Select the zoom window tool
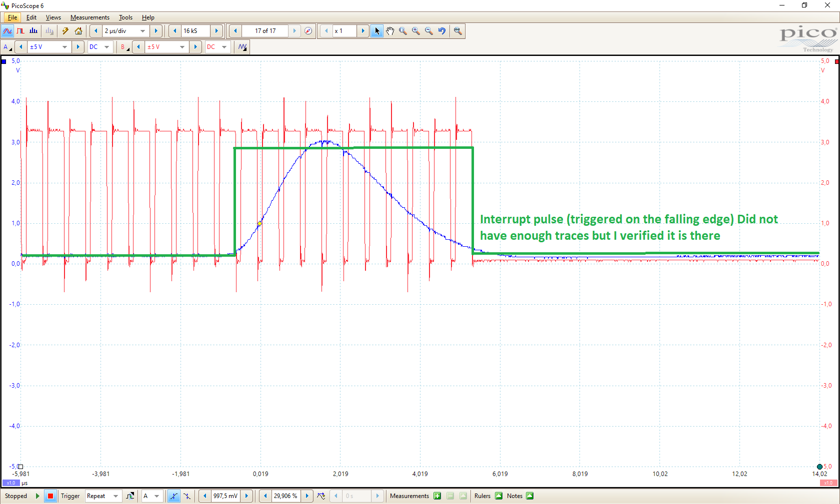840x504 pixels. click(x=403, y=31)
